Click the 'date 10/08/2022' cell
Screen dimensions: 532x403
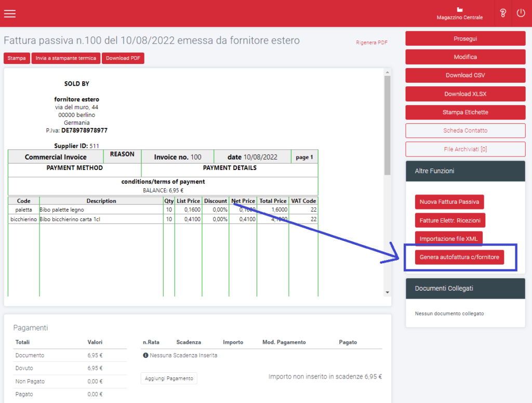[x=252, y=157]
